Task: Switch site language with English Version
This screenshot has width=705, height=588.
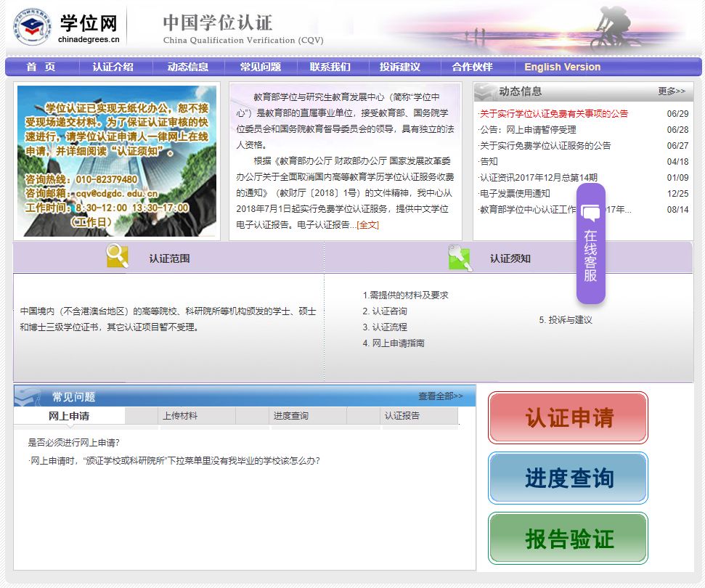Action: 561,66
